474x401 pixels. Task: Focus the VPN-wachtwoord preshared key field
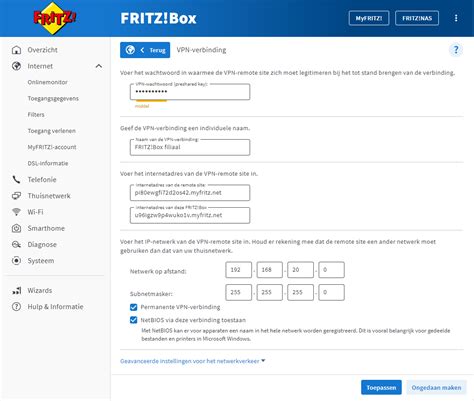190,92
